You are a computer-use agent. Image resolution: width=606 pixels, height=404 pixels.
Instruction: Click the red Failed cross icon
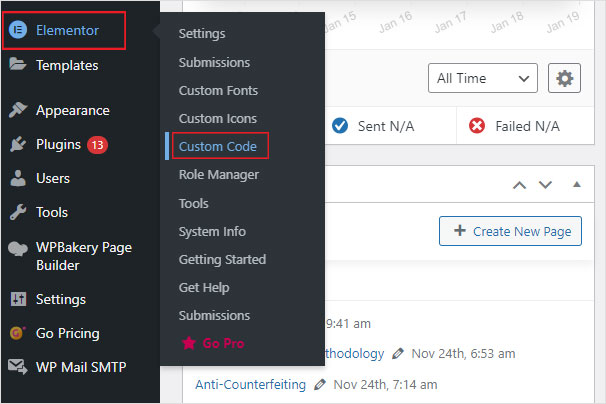(477, 126)
